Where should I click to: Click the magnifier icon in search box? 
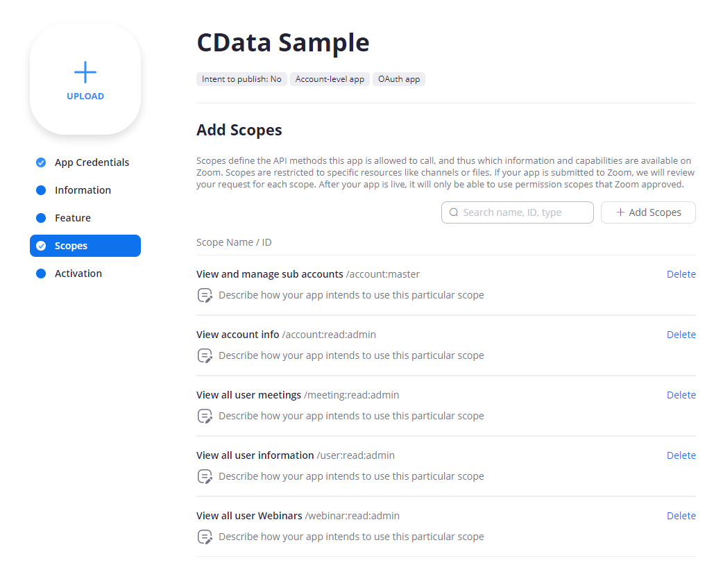tap(454, 212)
